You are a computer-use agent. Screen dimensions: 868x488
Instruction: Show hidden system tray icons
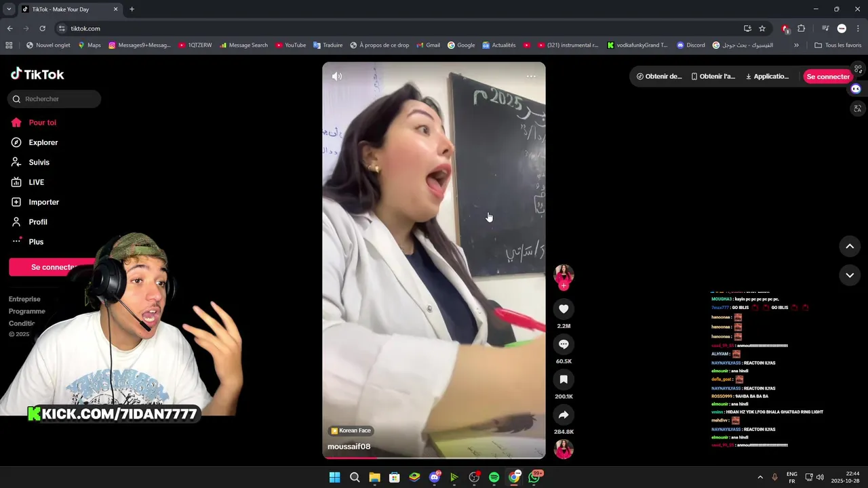coord(760,477)
